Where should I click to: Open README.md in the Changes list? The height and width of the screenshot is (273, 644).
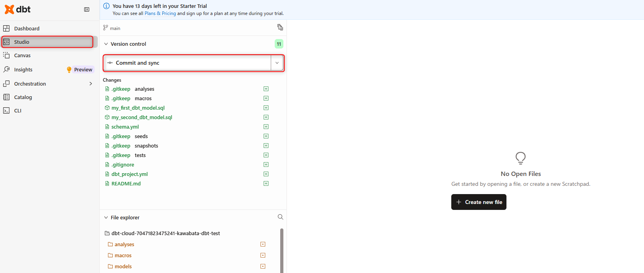pyautogui.click(x=123, y=183)
